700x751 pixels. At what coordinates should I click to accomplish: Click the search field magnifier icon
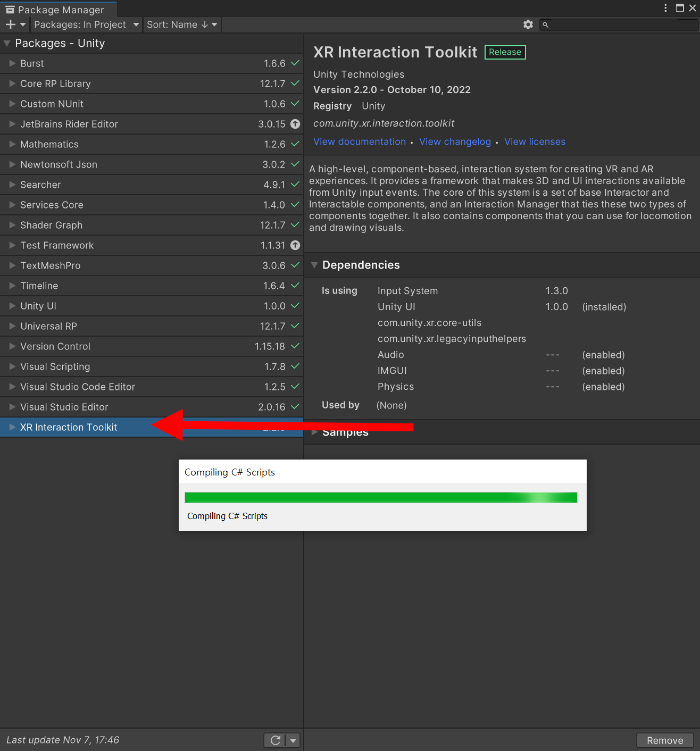point(545,24)
